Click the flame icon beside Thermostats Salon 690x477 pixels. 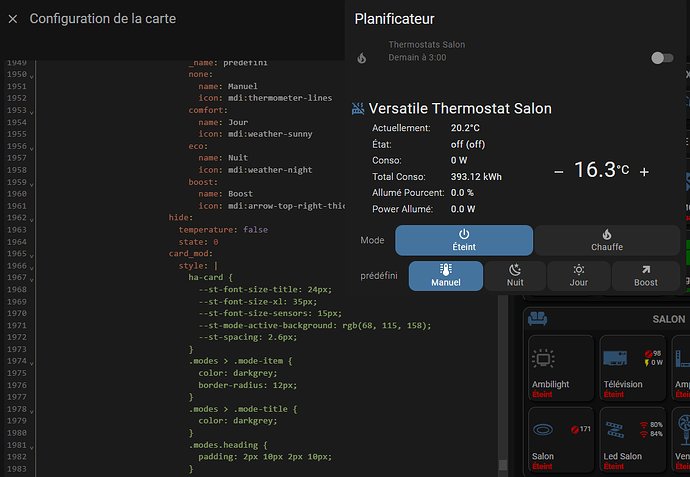tap(362, 58)
